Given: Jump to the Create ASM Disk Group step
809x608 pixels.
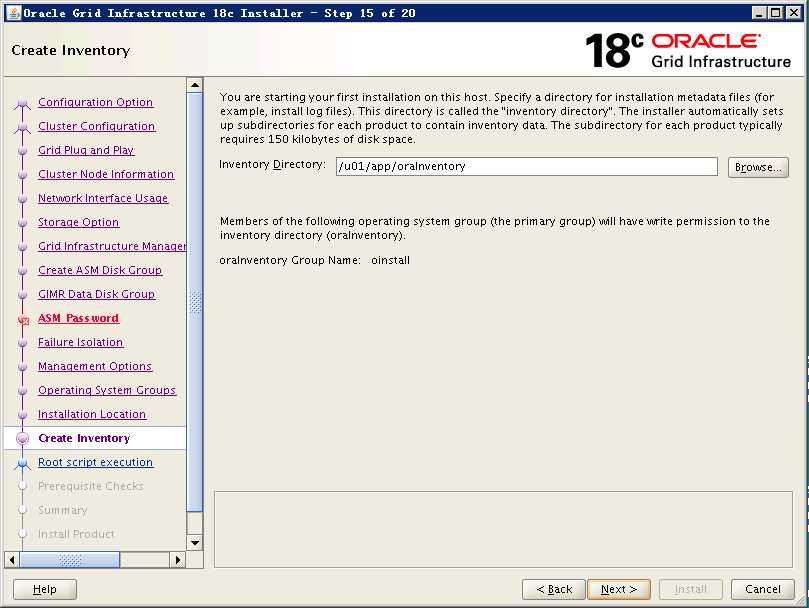Looking at the screenshot, I should 100,270.
